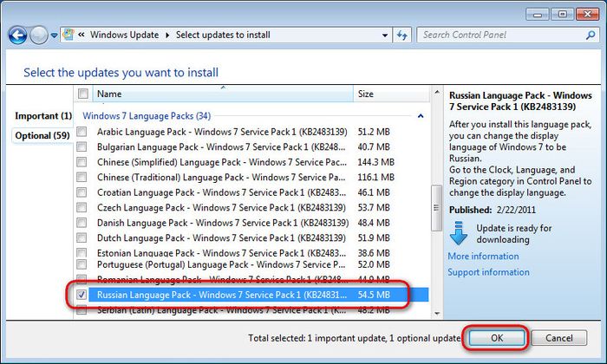Toggle the select-all checkbox in header

83,94
